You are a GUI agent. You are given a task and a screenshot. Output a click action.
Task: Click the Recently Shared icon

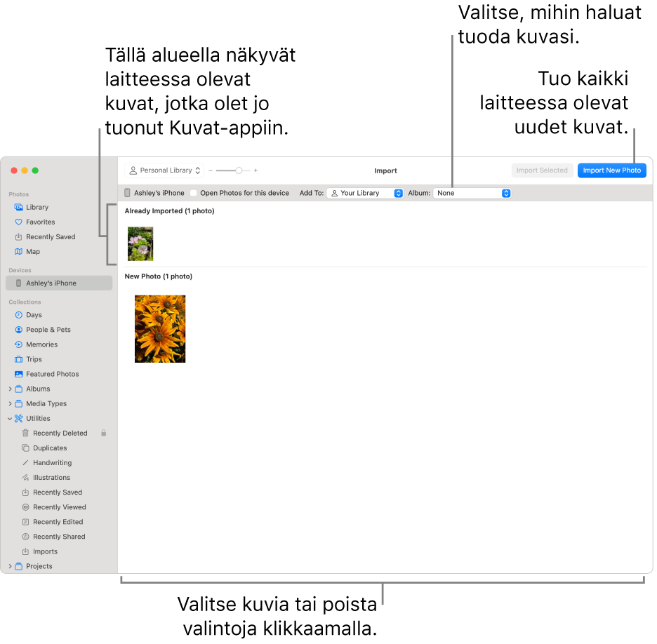point(25,538)
